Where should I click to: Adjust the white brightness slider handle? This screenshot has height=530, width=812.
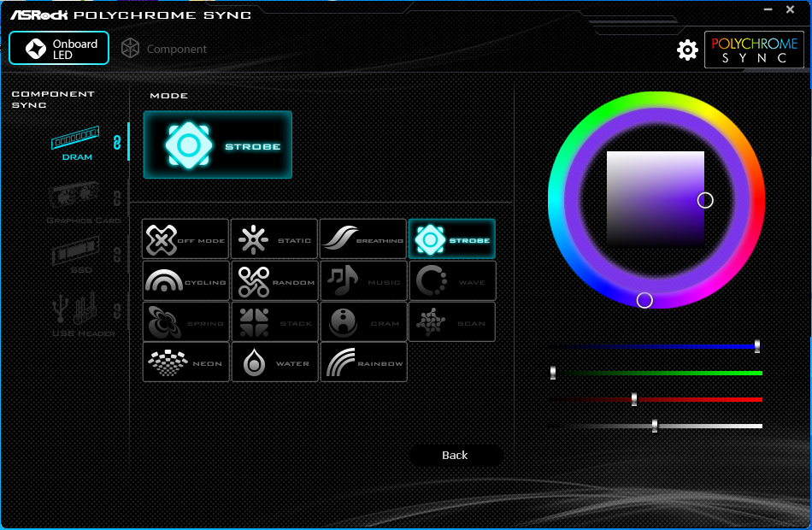[x=655, y=426]
